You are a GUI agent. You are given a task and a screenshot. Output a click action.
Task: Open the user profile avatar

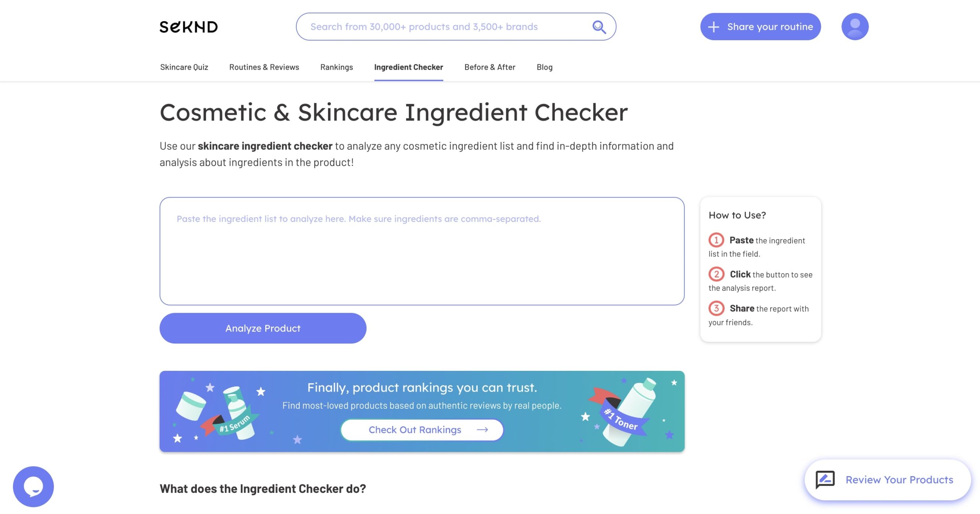tap(855, 26)
